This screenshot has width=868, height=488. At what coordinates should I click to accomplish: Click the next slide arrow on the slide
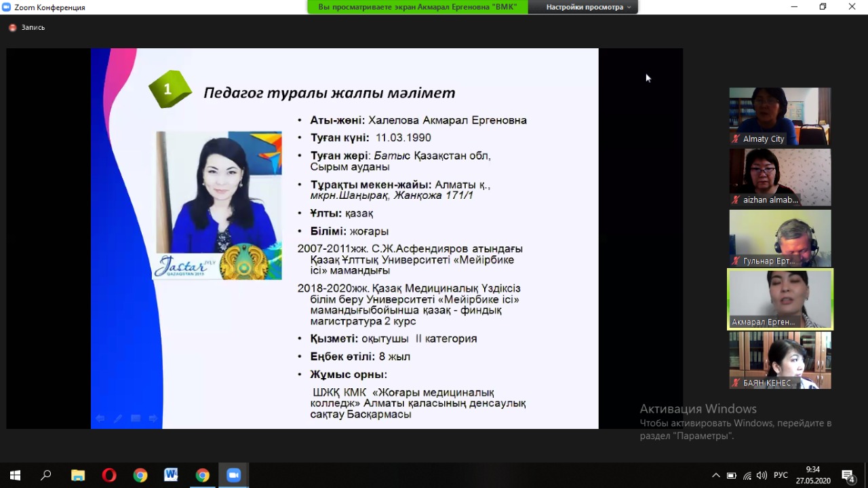tap(153, 419)
